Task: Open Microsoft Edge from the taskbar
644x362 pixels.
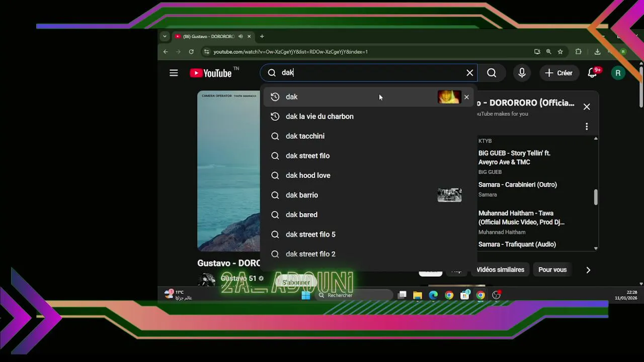Action: (x=433, y=295)
